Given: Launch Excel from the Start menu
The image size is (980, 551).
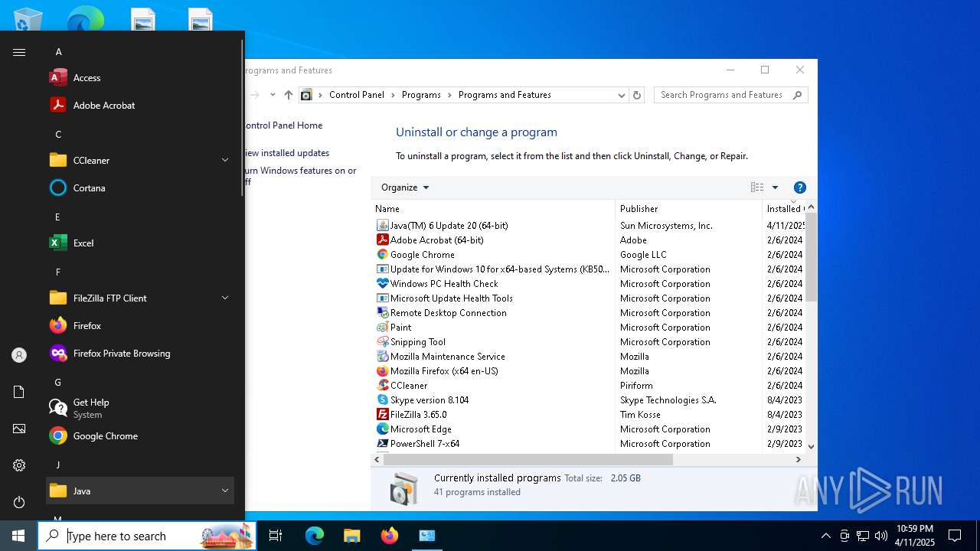Looking at the screenshot, I should coord(140,243).
